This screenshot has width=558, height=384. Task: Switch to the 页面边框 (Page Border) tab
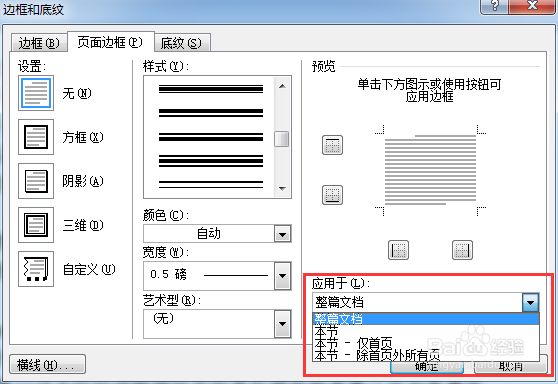(110, 42)
